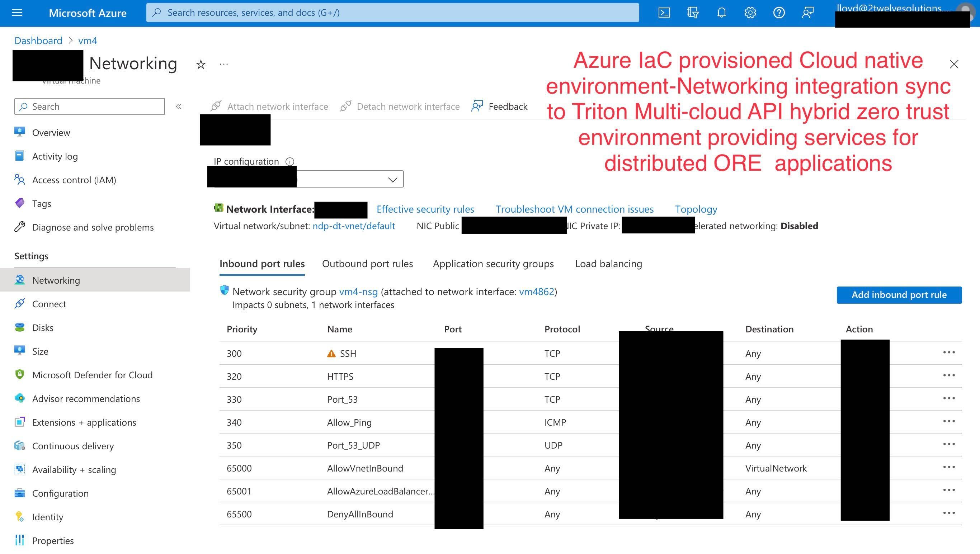This screenshot has width=980, height=554.
Task: Click the Disks sidebar icon
Action: pyautogui.click(x=20, y=327)
